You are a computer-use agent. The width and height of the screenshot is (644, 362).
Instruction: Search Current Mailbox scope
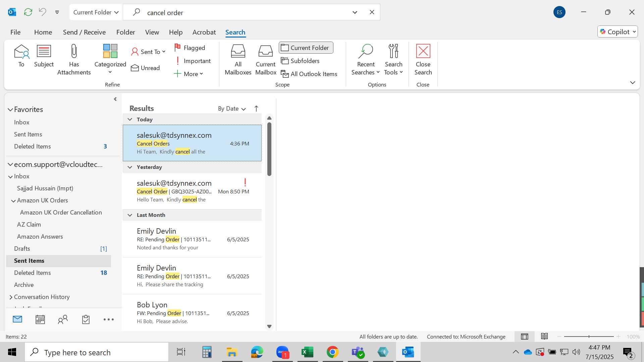coord(266,60)
